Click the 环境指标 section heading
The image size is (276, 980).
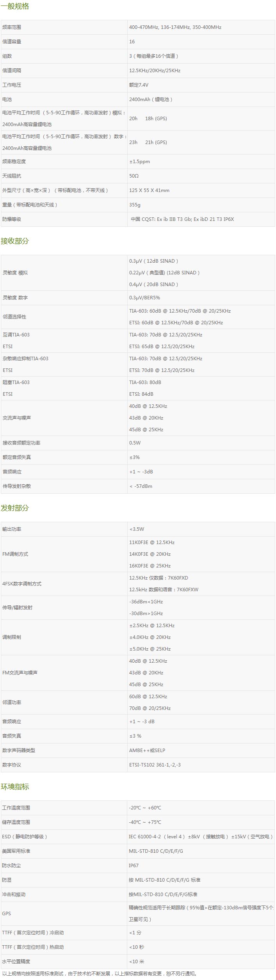point(15,786)
